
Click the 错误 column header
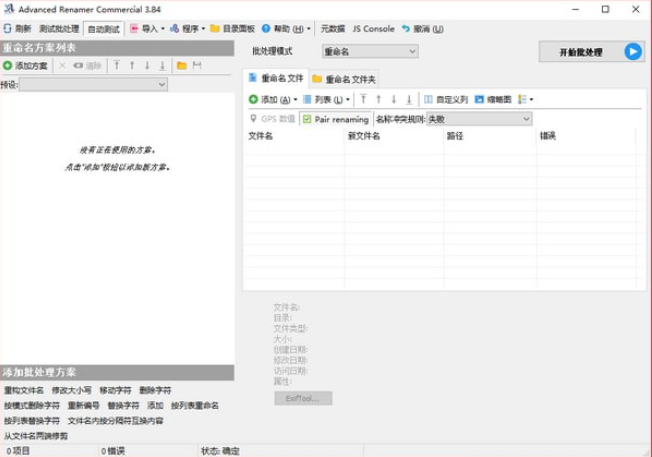pos(586,136)
